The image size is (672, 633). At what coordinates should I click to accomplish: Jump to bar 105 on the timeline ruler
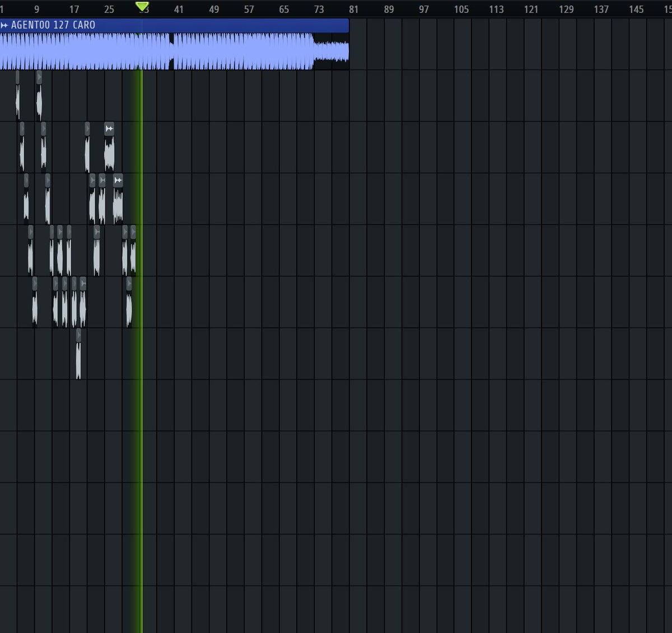[x=461, y=10]
